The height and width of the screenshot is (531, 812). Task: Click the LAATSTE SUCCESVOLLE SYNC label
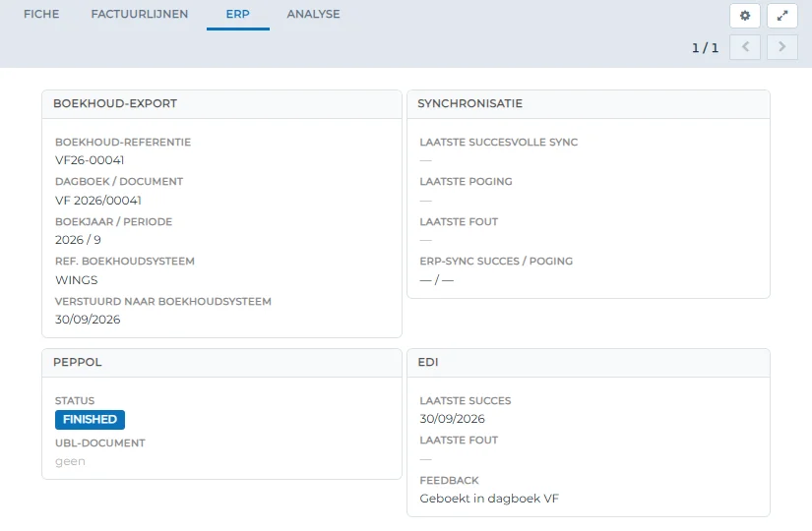pyautogui.click(x=499, y=143)
